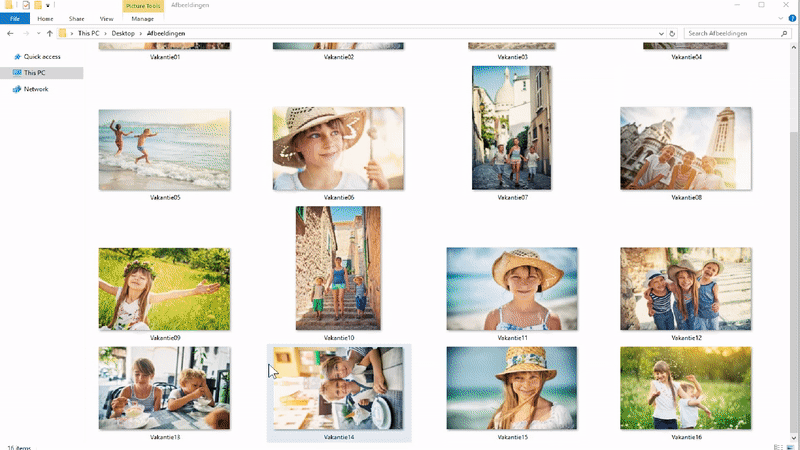
Task: Click Desktop in the address breadcrumb
Action: 122,33
